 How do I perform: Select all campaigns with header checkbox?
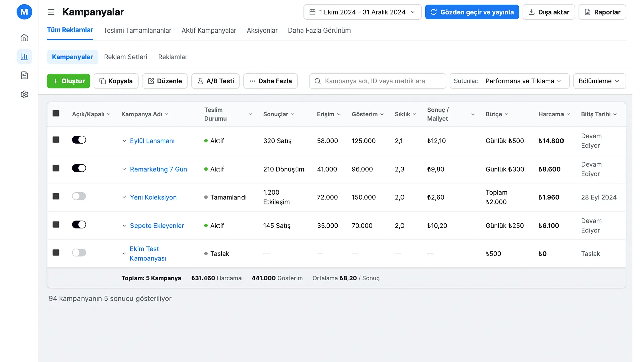(x=56, y=113)
